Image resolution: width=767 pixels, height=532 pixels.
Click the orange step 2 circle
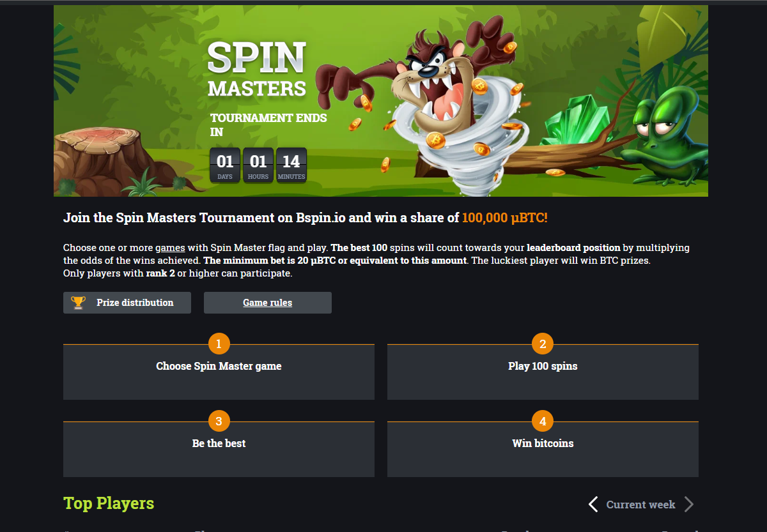pos(543,344)
